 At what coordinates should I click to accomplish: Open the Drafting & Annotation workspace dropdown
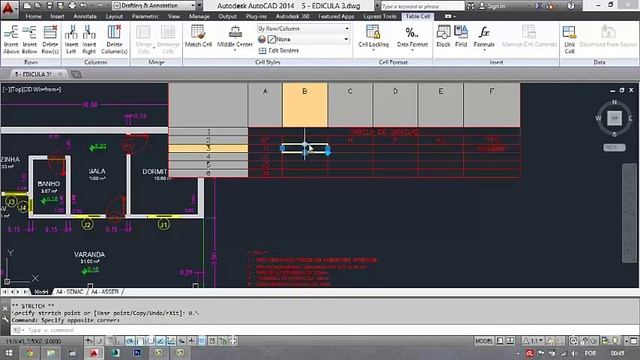point(154,6)
